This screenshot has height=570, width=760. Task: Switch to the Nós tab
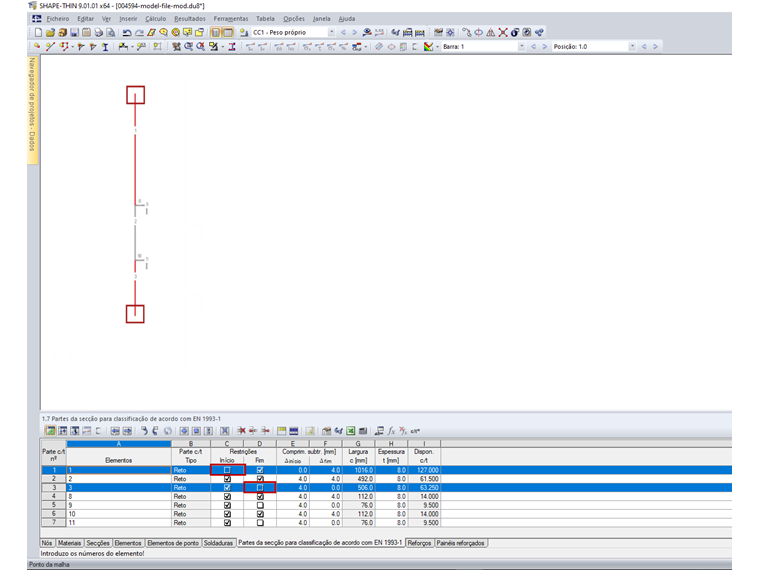[x=47, y=543]
